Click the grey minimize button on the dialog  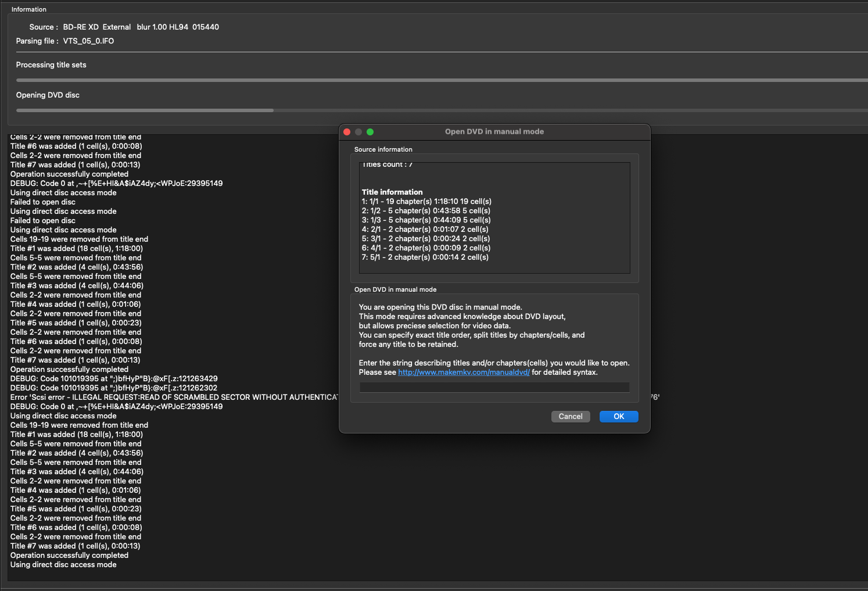358,132
